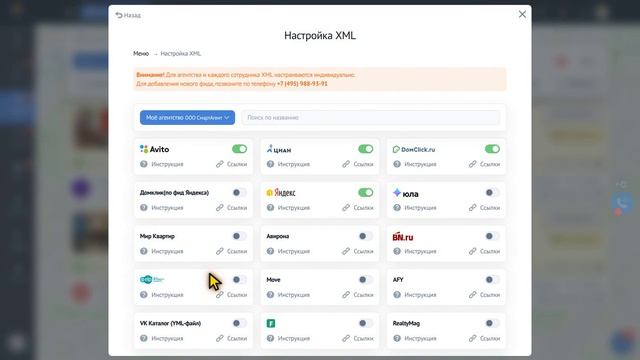This screenshot has width=640, height=360.
Task: Open RealtyMag Ссылки links
Action: (x=484, y=338)
